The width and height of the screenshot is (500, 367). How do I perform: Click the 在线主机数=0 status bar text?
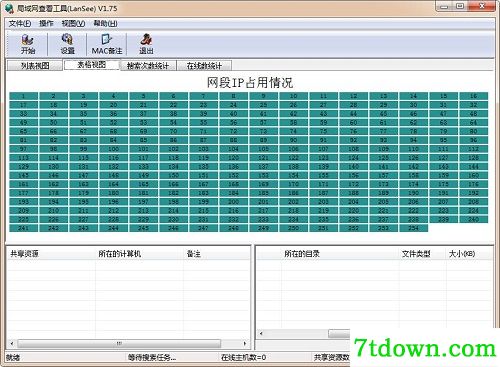point(244,358)
